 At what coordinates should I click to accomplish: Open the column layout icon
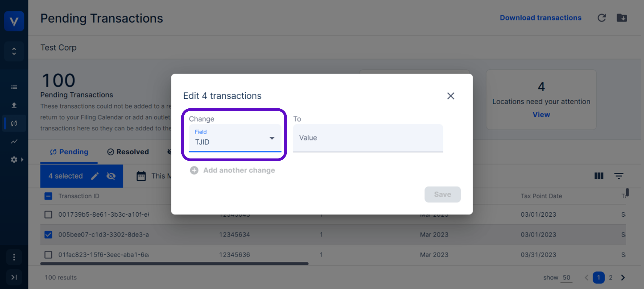pos(599,176)
